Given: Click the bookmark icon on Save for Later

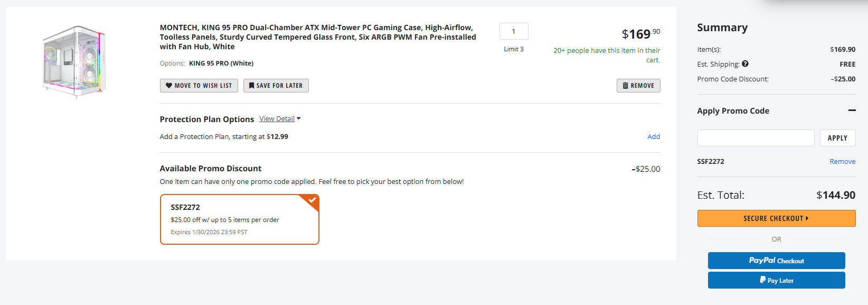Looking at the screenshot, I should (x=252, y=86).
